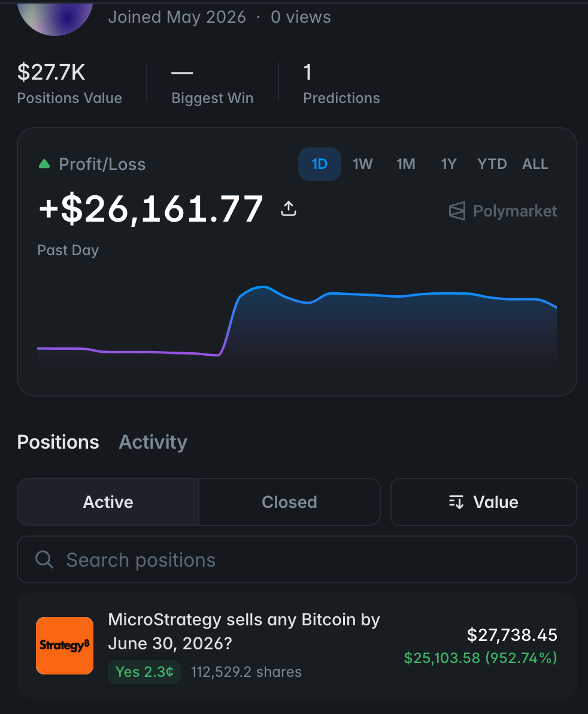Switch to the Positions tab

coord(58,442)
